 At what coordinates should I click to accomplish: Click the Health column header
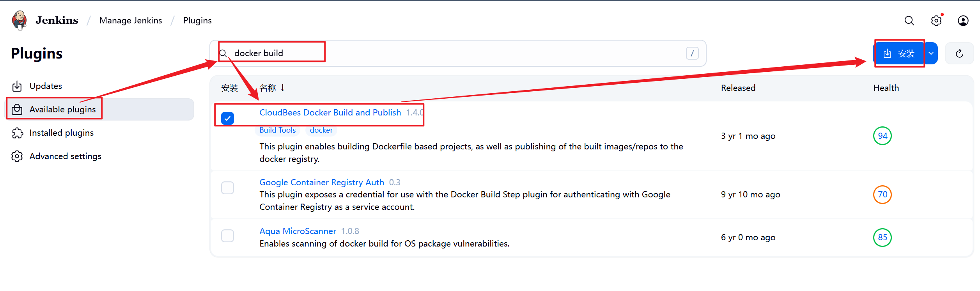[x=886, y=88]
